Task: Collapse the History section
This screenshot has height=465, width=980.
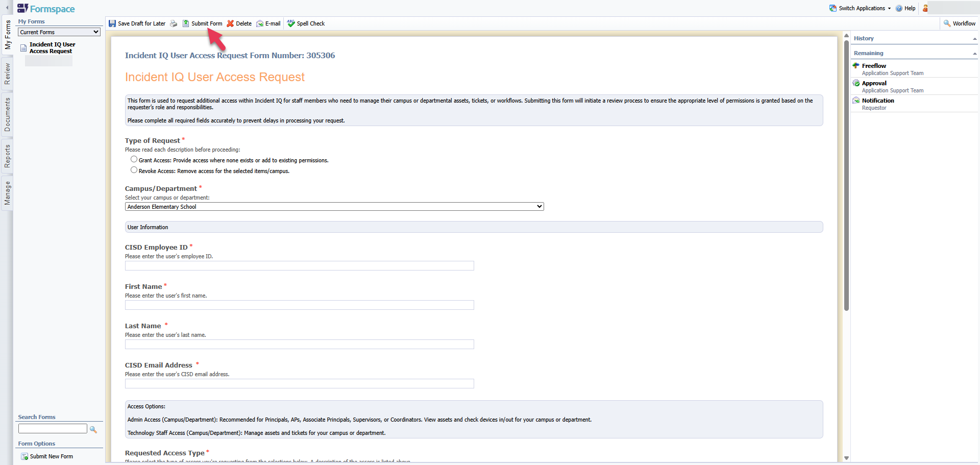Action: point(974,39)
